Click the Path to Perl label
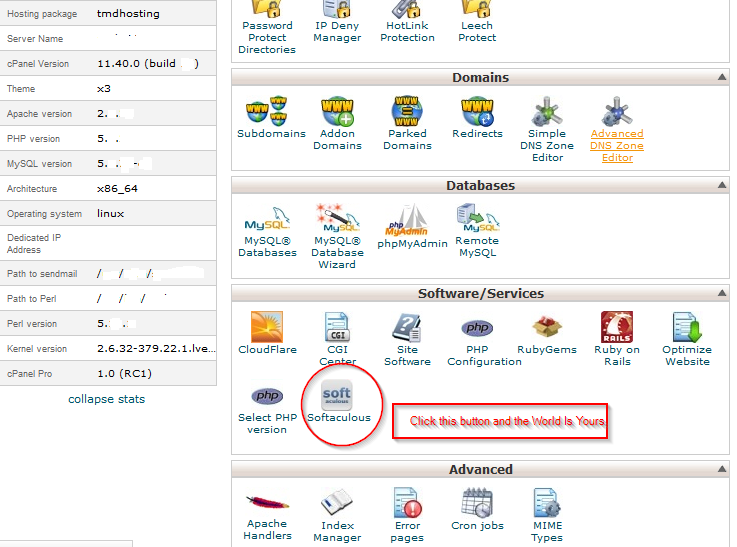 click(x=31, y=298)
